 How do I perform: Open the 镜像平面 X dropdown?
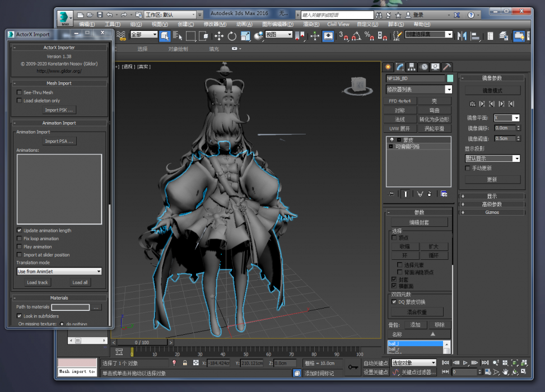click(507, 118)
